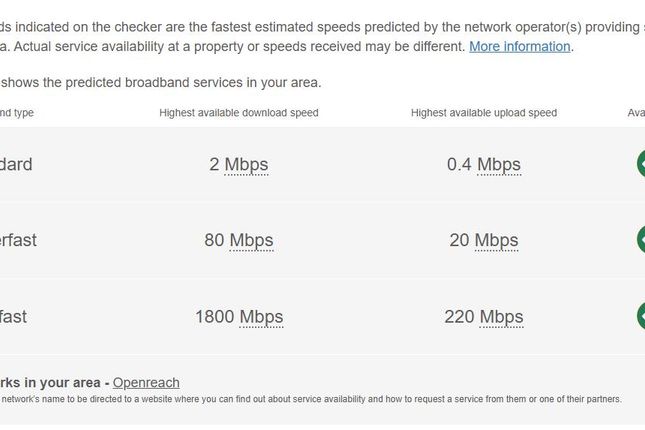Click Mbps abbreviation in 20 Mbps upload
Image resolution: width=645 pixels, height=430 pixels.
click(496, 240)
